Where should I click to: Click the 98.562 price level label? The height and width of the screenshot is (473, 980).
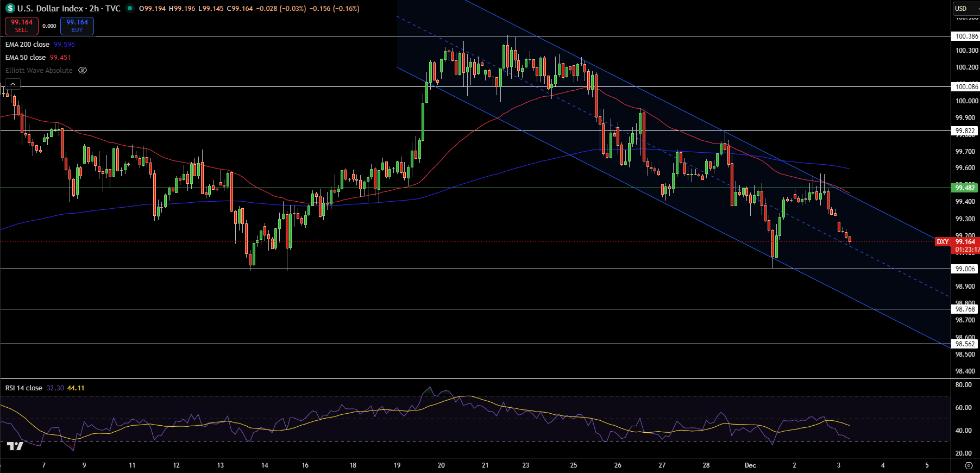(965, 344)
